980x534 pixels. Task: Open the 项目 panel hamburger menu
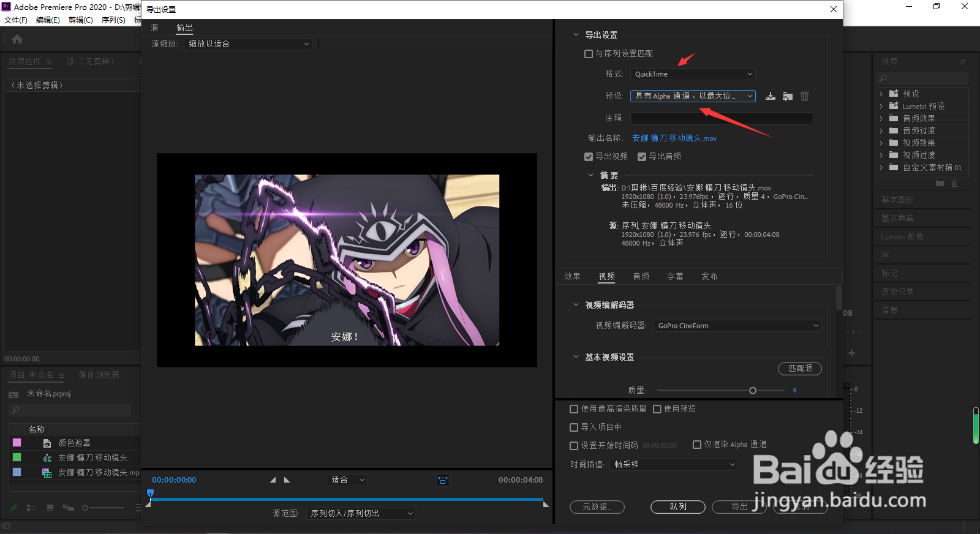61,375
